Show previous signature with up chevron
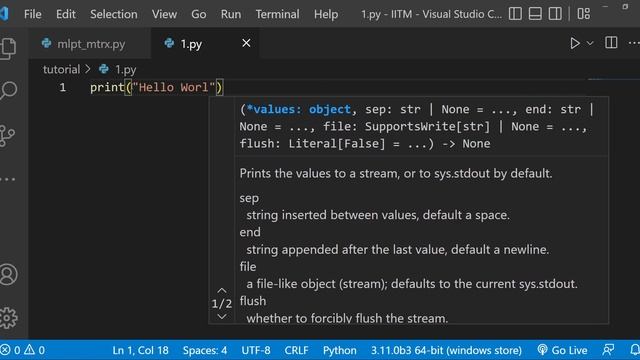The width and height of the screenshot is (640, 360). click(x=222, y=290)
